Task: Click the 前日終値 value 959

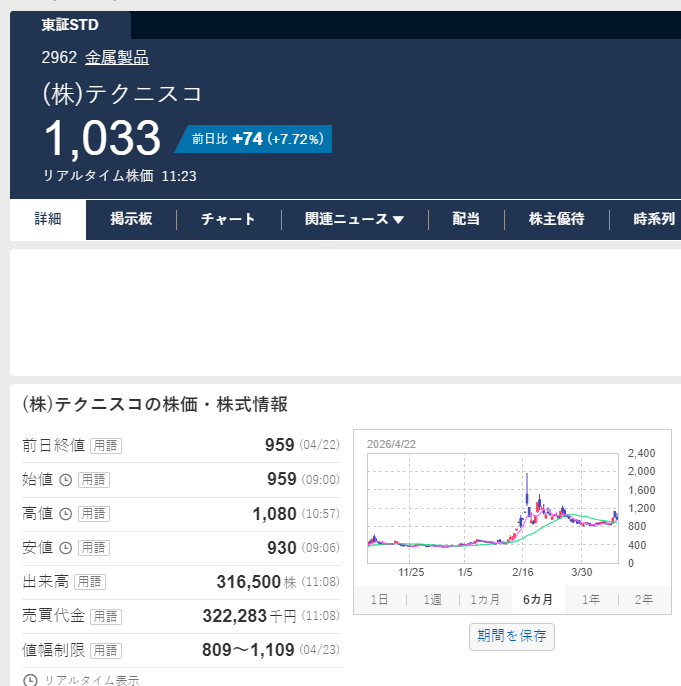Action: click(x=280, y=445)
